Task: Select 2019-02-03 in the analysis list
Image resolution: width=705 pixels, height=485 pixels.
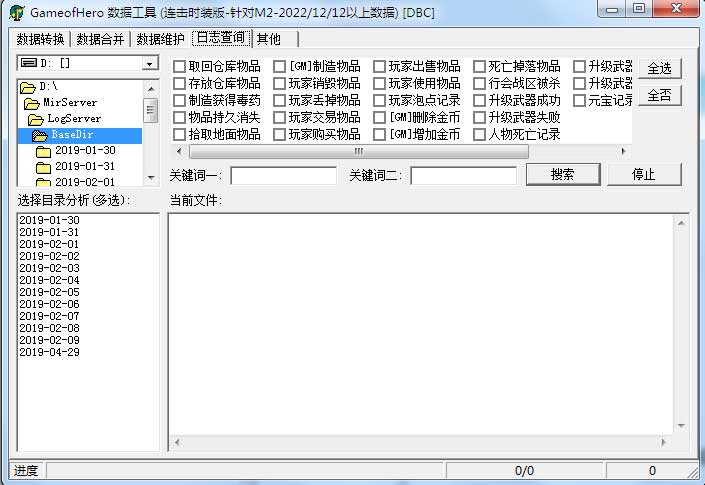Action: tap(49, 268)
